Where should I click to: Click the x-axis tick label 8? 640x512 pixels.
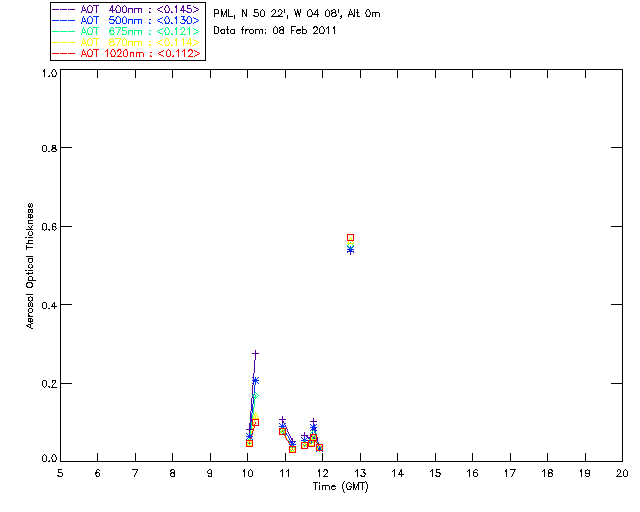point(173,473)
